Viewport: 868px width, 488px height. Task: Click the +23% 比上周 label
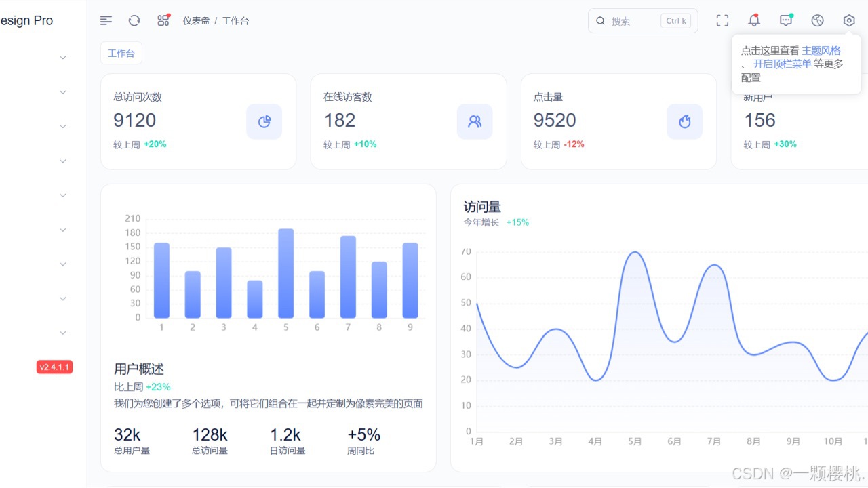pyautogui.click(x=158, y=387)
